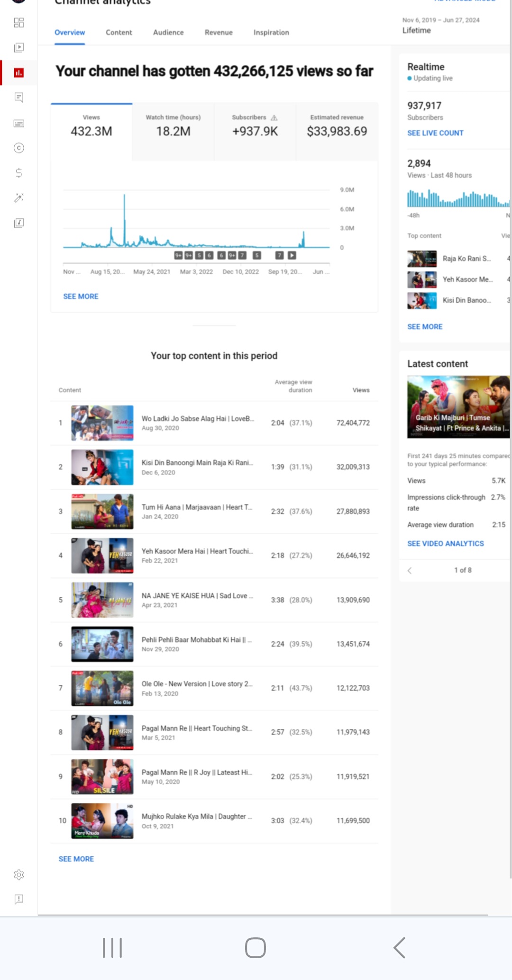
Task: Switch to the Content tab
Action: click(119, 32)
